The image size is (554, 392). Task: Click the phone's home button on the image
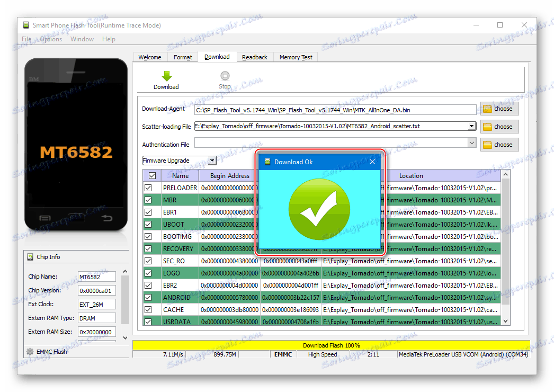76,218
